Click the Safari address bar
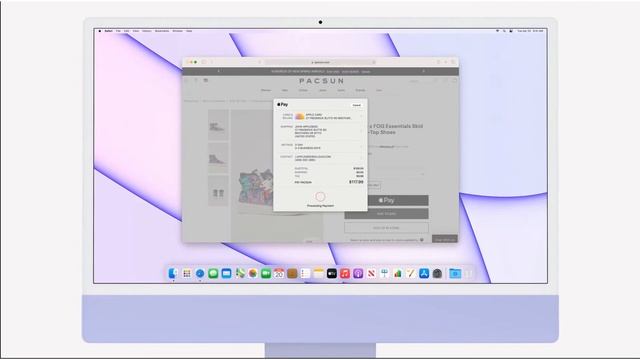 click(320, 62)
